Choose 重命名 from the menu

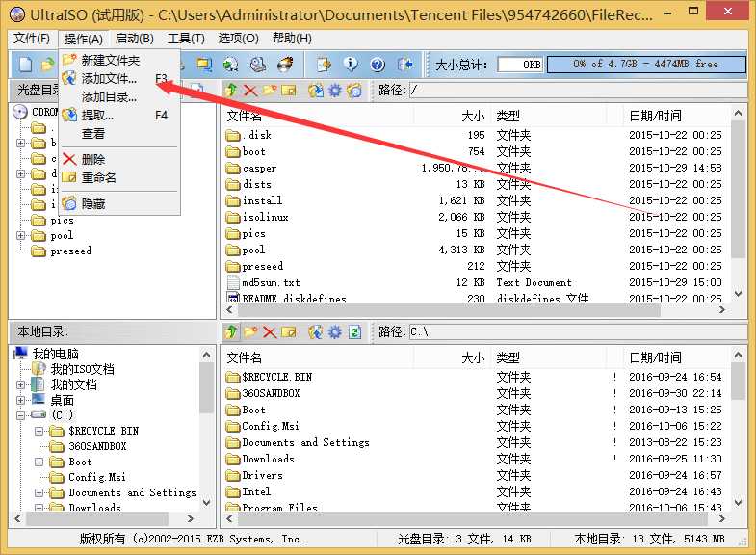click(x=119, y=177)
